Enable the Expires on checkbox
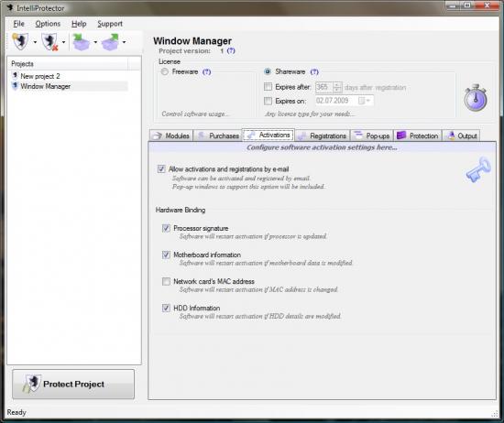This screenshot has height=423, width=504. [x=268, y=101]
